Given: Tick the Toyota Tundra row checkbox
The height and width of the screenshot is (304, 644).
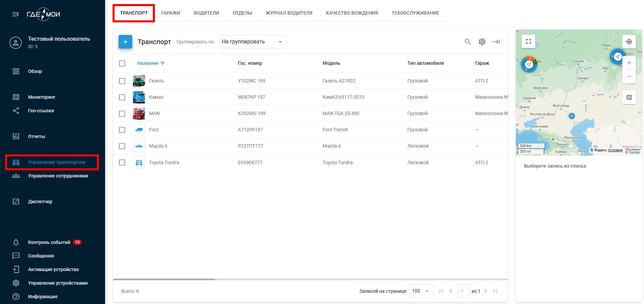Looking at the screenshot, I should [x=122, y=163].
